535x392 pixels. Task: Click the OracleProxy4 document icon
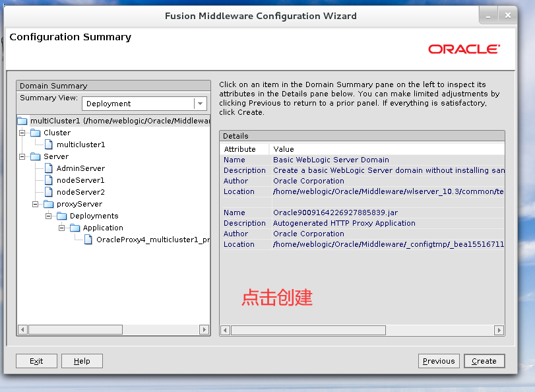coord(88,240)
